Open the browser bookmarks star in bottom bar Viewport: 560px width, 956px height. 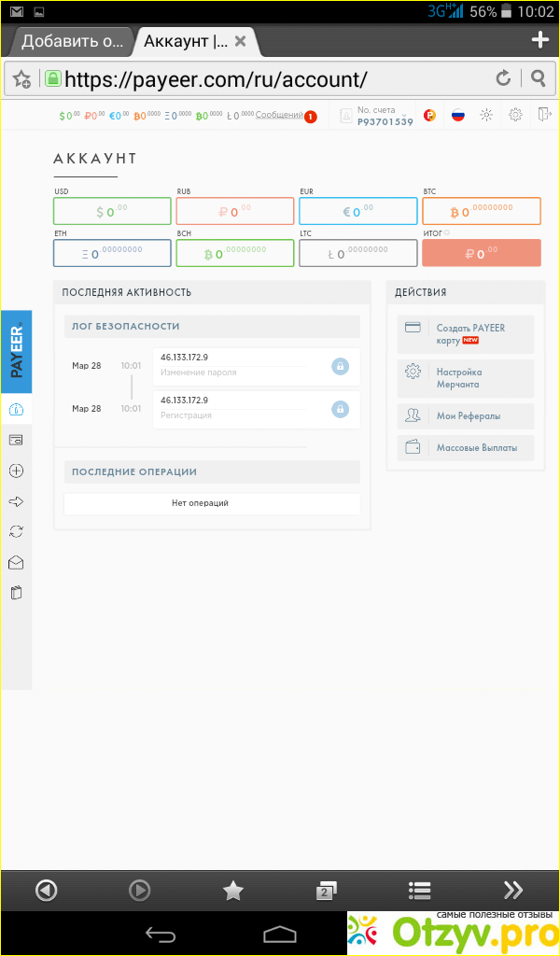pos(232,890)
